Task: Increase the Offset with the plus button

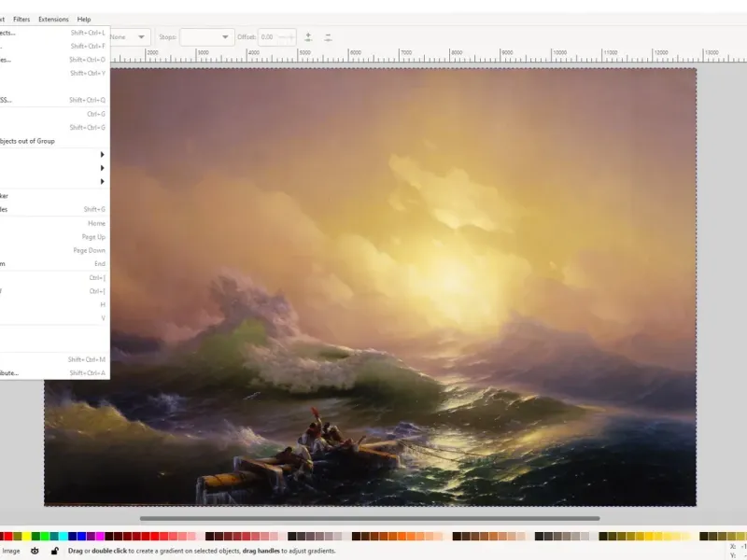Action: pos(291,37)
